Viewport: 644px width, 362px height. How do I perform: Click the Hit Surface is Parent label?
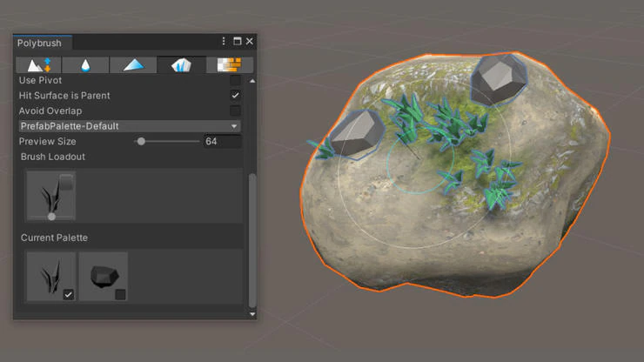coord(64,96)
